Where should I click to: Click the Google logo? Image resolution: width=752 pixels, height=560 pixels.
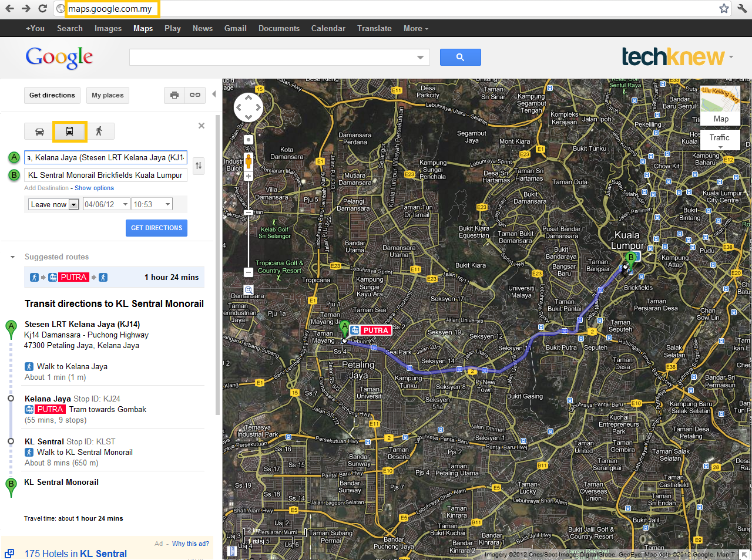click(x=59, y=58)
